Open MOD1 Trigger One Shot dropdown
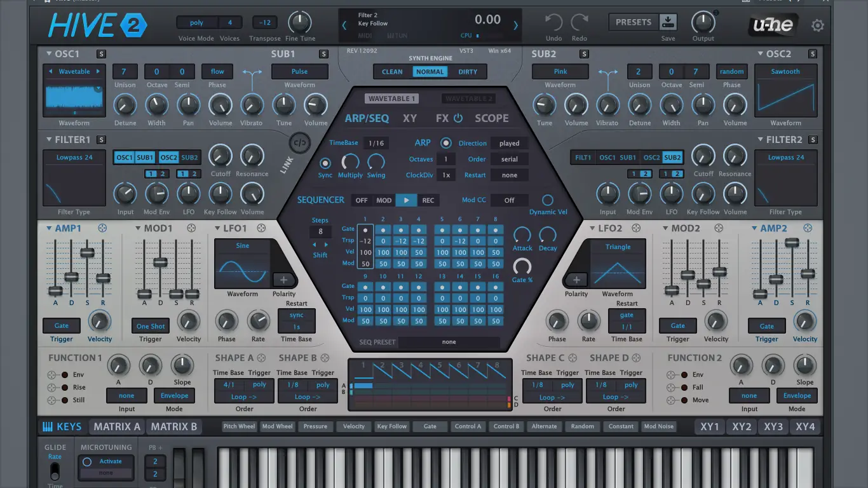Viewport: 868px width, 488px height. click(151, 326)
